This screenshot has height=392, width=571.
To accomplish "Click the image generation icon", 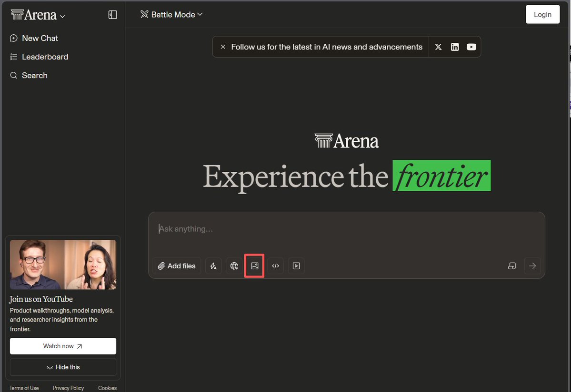I will pyautogui.click(x=255, y=266).
